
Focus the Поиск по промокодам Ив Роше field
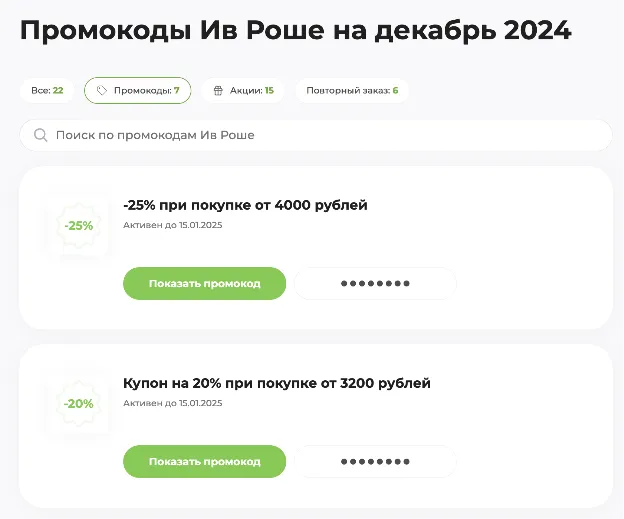click(316, 135)
